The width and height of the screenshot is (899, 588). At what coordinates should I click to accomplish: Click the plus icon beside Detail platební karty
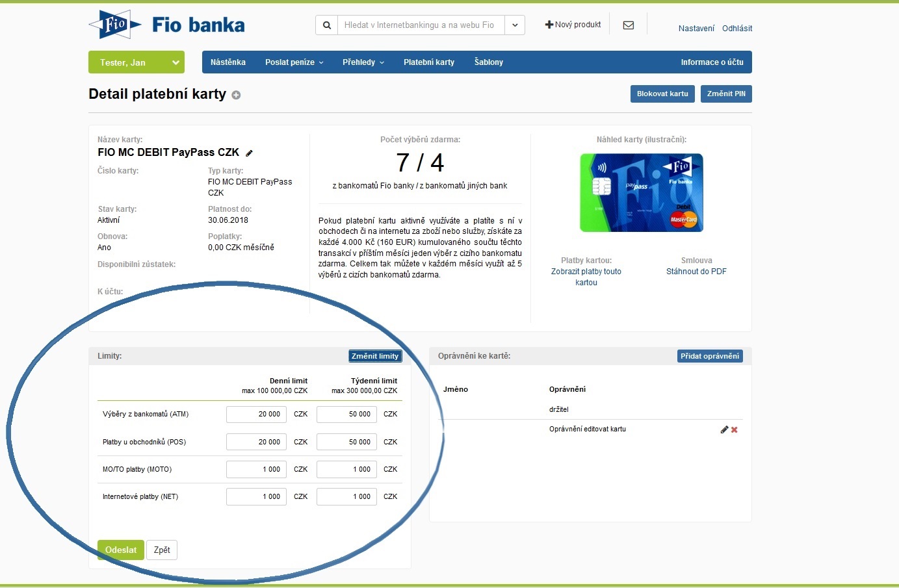point(236,95)
